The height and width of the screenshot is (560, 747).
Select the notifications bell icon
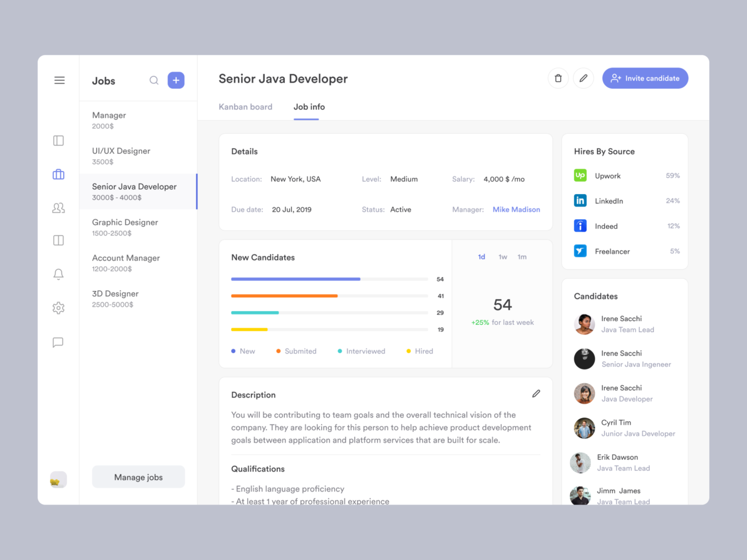(x=58, y=274)
